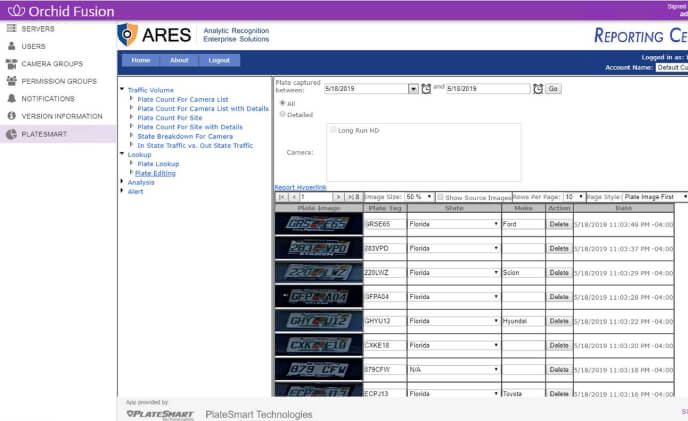Open the Plate Editing link

pos(155,173)
